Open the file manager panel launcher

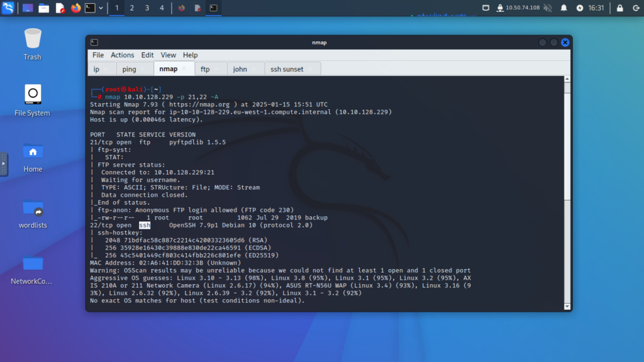click(43, 8)
